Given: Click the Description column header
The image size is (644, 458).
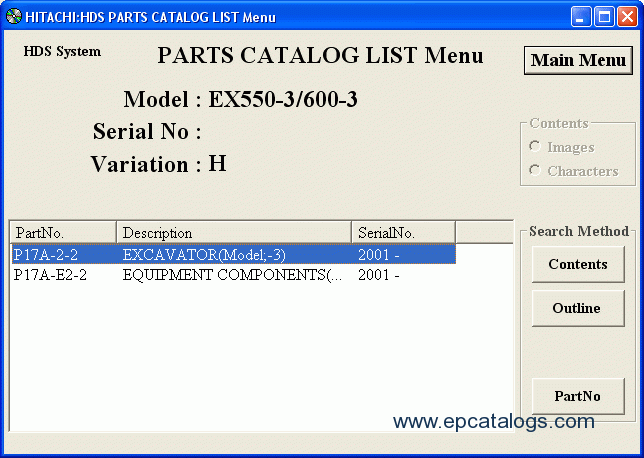Looking at the screenshot, I should tap(234, 233).
